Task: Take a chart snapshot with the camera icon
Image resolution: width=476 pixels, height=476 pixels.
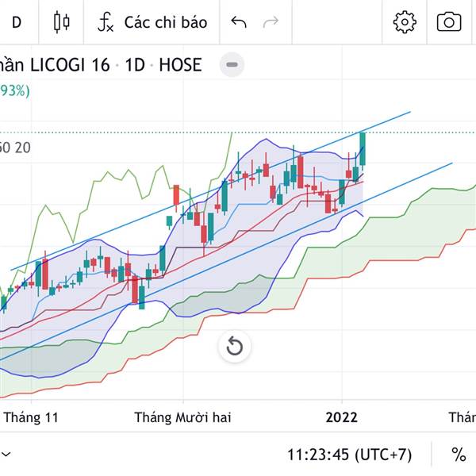Action: pyautogui.click(x=449, y=22)
